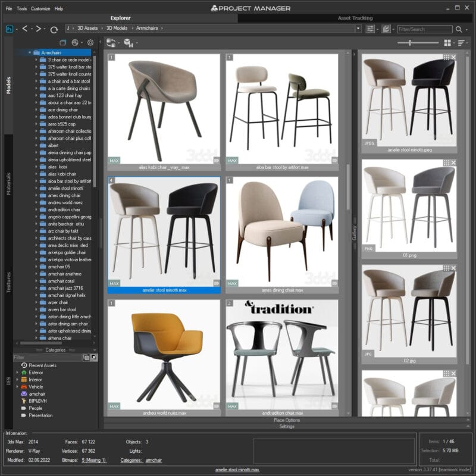The height and width of the screenshot is (476, 476).
Task: Collapse the Armchairs tree folder
Action: pyautogui.click(x=30, y=52)
